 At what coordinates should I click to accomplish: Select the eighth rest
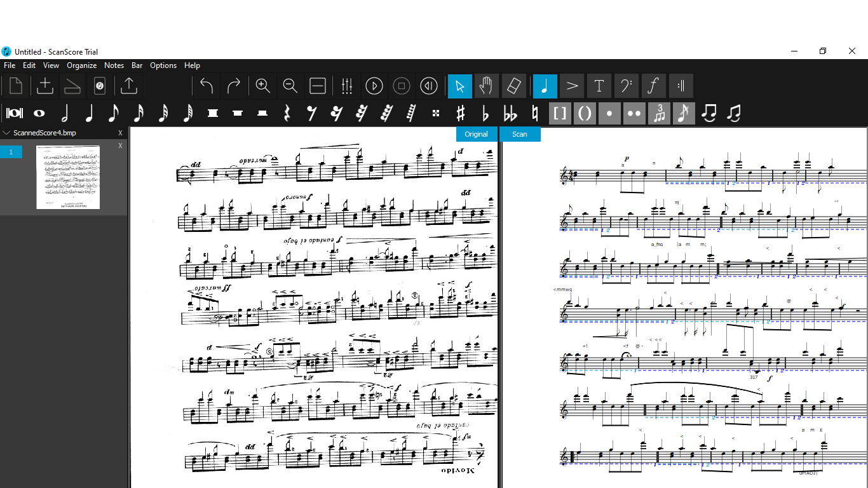(312, 113)
